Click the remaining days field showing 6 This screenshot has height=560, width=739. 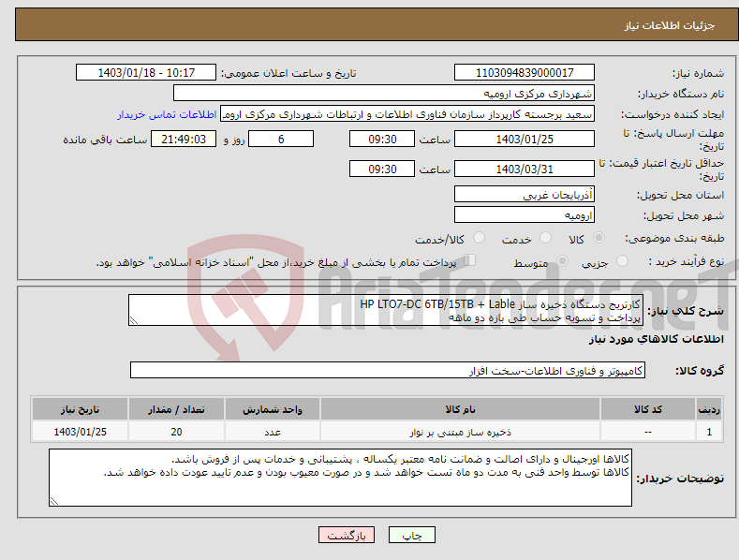click(x=281, y=139)
